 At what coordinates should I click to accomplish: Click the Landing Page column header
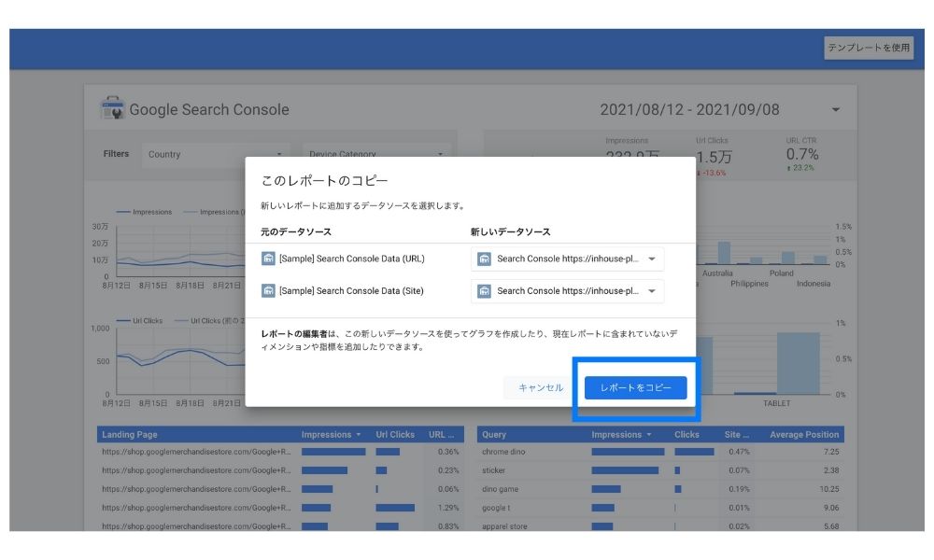click(x=129, y=434)
